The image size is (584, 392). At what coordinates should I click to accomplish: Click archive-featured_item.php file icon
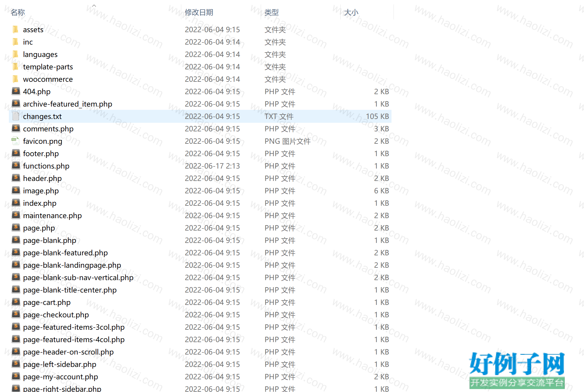(16, 104)
